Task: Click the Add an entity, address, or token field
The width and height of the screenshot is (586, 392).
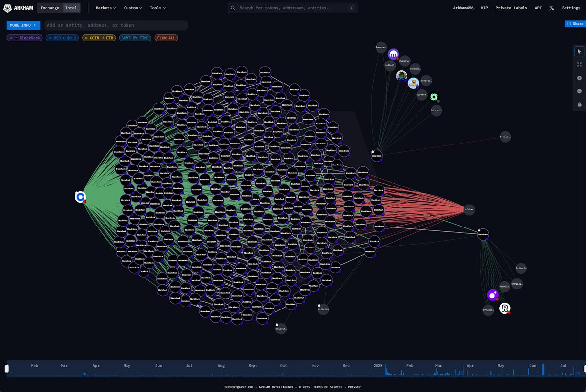Action: pos(116,25)
